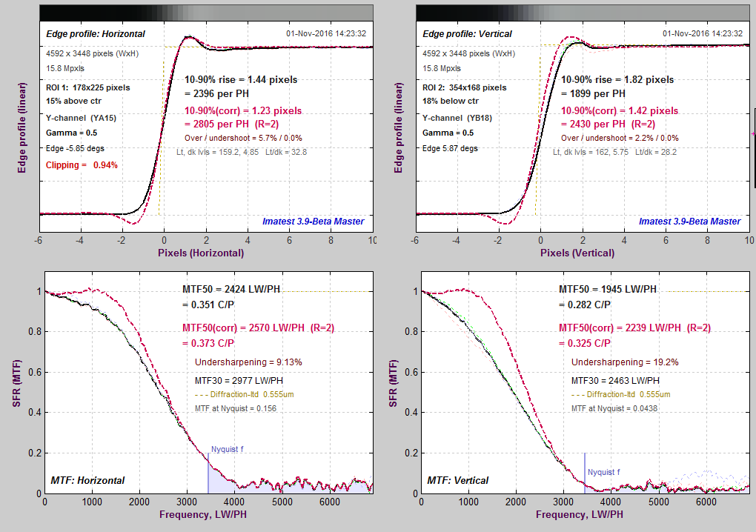The image size is (756, 532).
Task: Click 'Edge profile (linear)' axis label of horizontal plot
Action: (21, 127)
